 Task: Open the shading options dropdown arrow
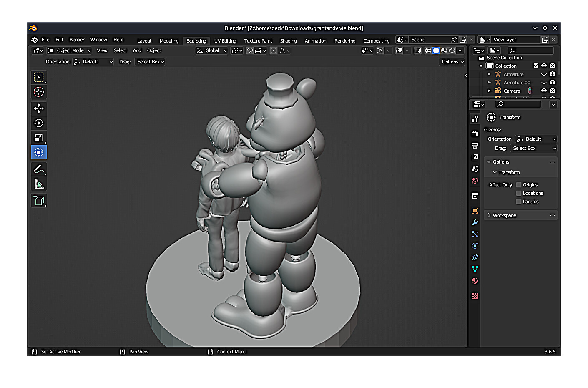point(460,50)
